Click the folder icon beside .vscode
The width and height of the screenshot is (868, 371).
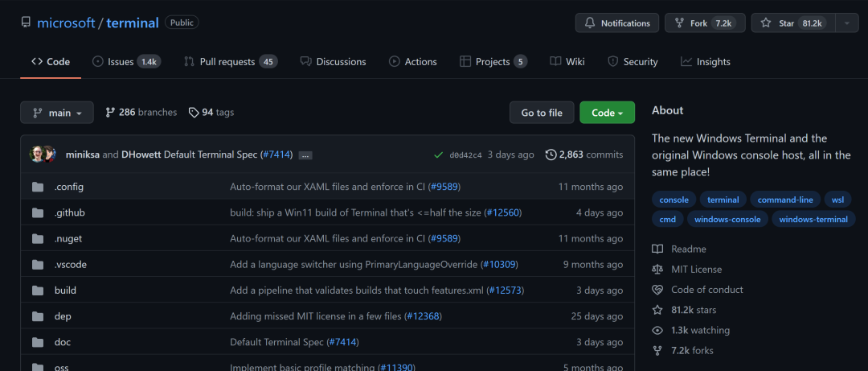(38, 265)
